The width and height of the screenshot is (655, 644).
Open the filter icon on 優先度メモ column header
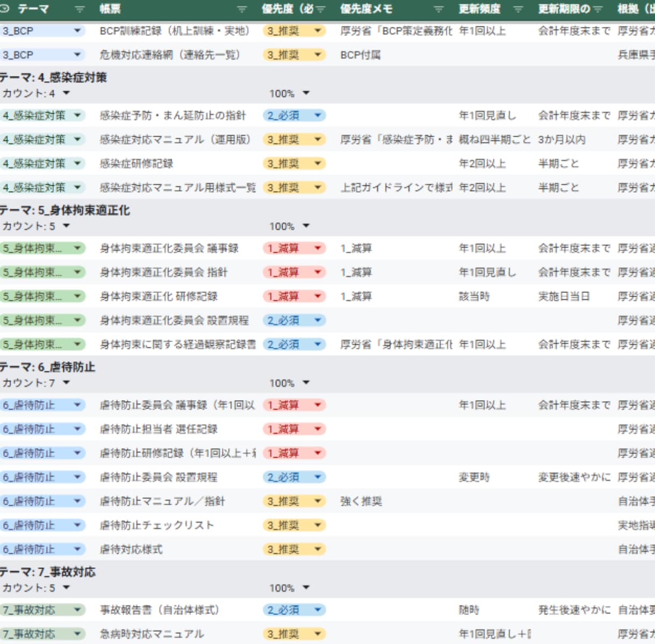(439, 9)
